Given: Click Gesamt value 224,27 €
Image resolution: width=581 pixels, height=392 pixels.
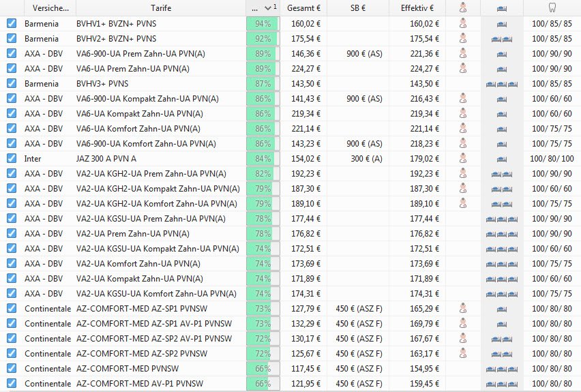Looking at the screenshot, I should [x=306, y=69].
